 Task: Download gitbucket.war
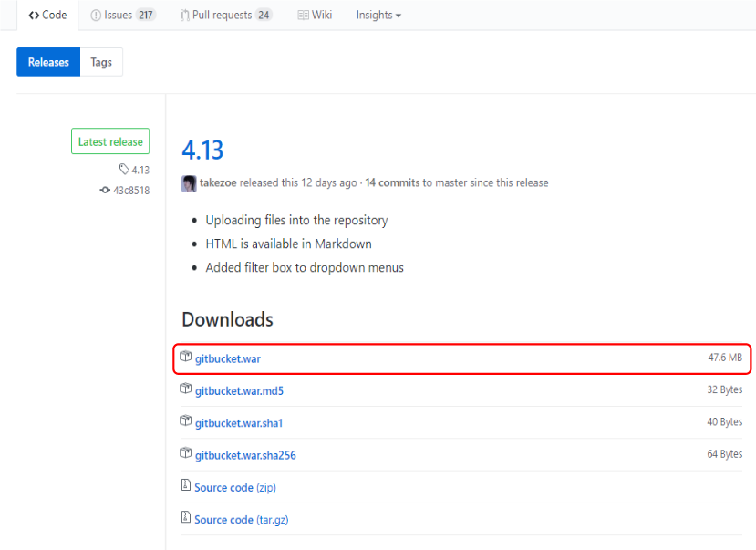[x=228, y=358]
